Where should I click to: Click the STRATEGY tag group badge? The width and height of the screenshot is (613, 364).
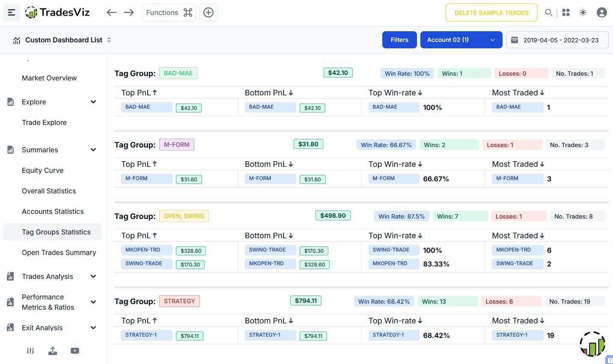click(x=179, y=301)
